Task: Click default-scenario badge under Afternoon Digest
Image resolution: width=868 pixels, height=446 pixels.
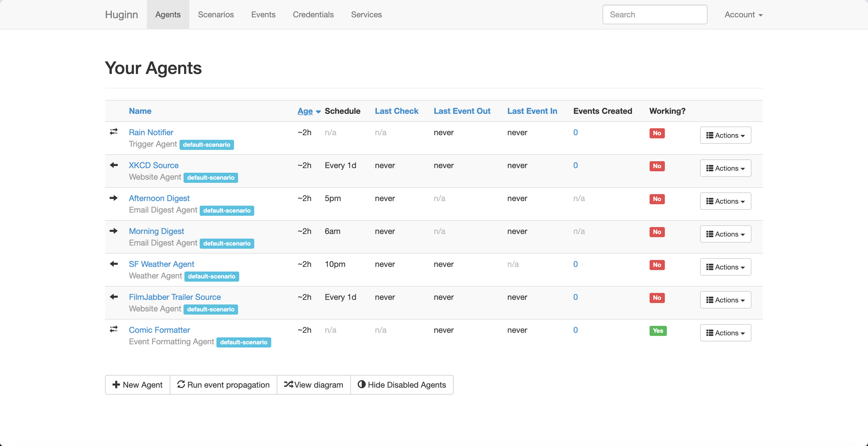Action: (227, 211)
